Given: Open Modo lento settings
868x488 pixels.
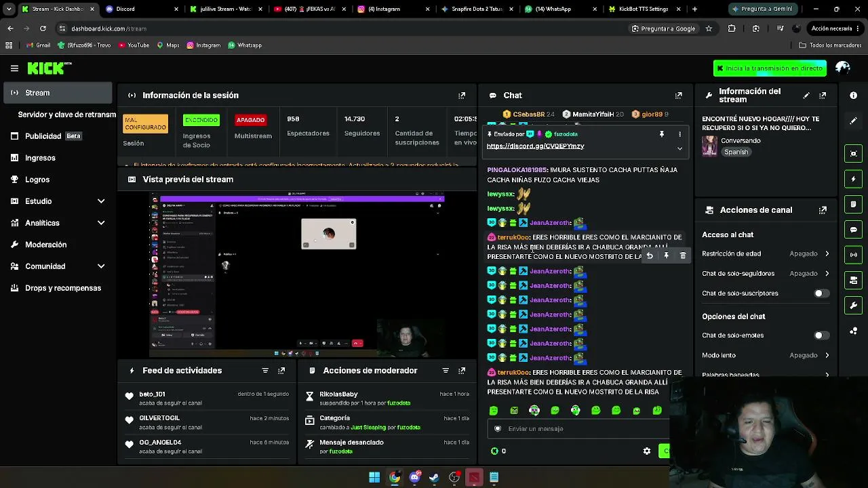Looking at the screenshot, I should pos(766,355).
